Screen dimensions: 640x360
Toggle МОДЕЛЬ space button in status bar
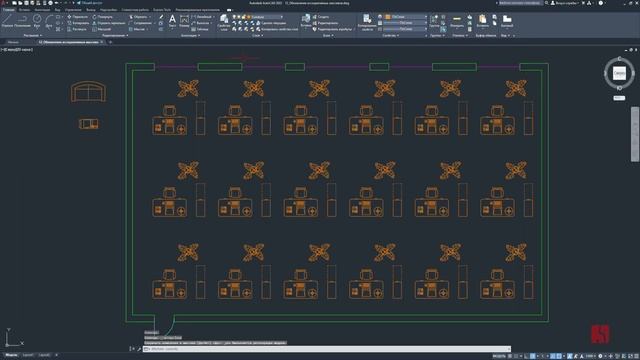[x=499, y=356]
